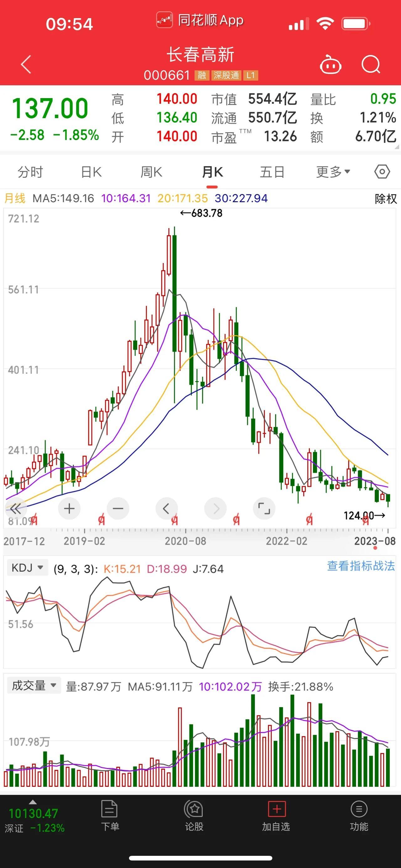Tap the 30:227.94 moving average label
The image size is (401, 868).
(241, 198)
